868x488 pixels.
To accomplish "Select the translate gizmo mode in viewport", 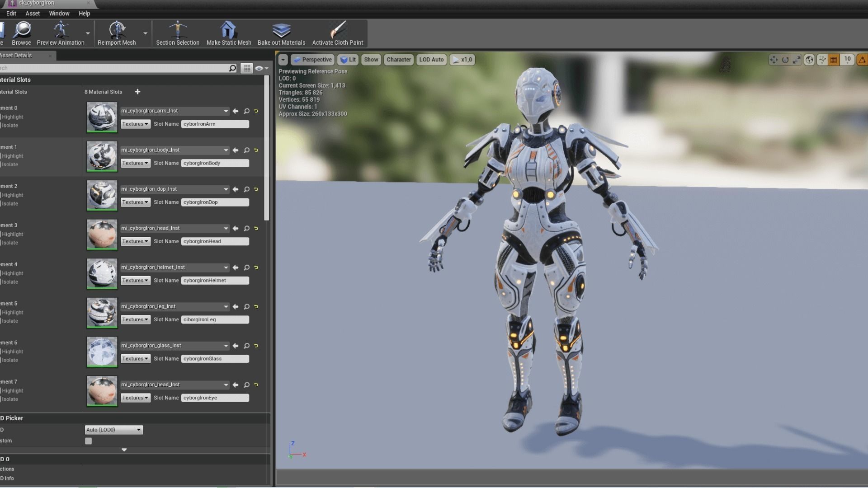I will click(774, 60).
